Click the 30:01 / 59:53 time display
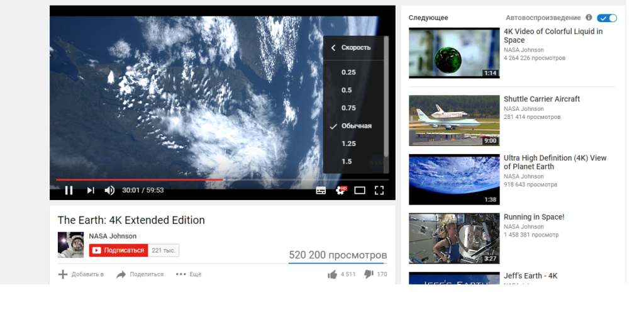 [x=143, y=191]
